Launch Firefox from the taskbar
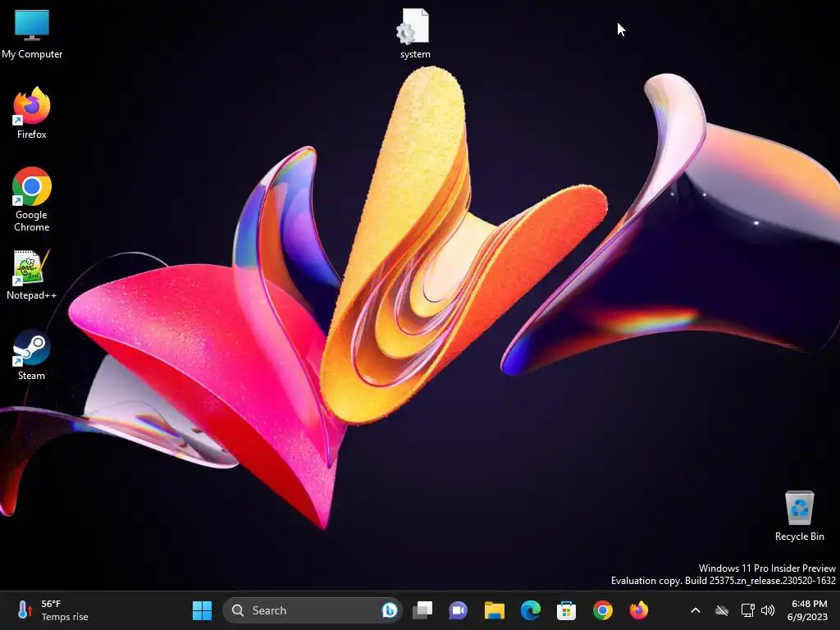Screen dimensions: 840x630 638,610
